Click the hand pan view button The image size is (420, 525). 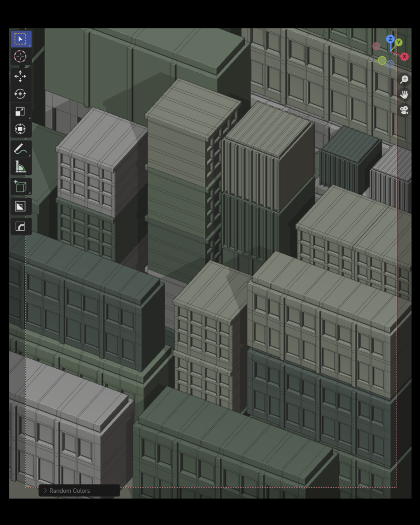(x=404, y=94)
